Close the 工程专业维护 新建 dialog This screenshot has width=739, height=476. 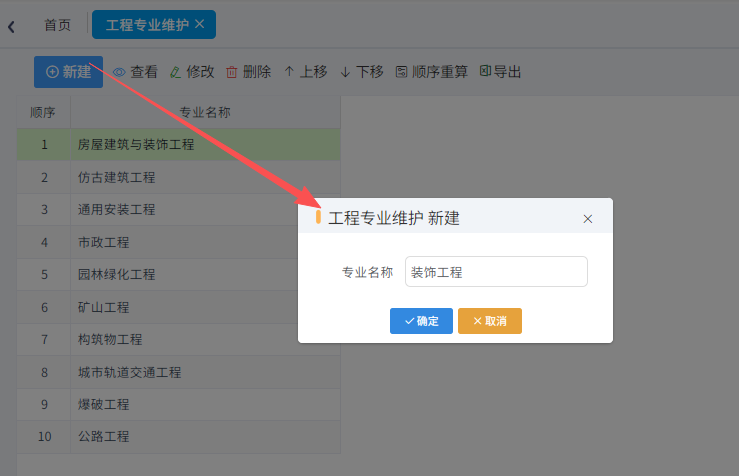coord(587,219)
